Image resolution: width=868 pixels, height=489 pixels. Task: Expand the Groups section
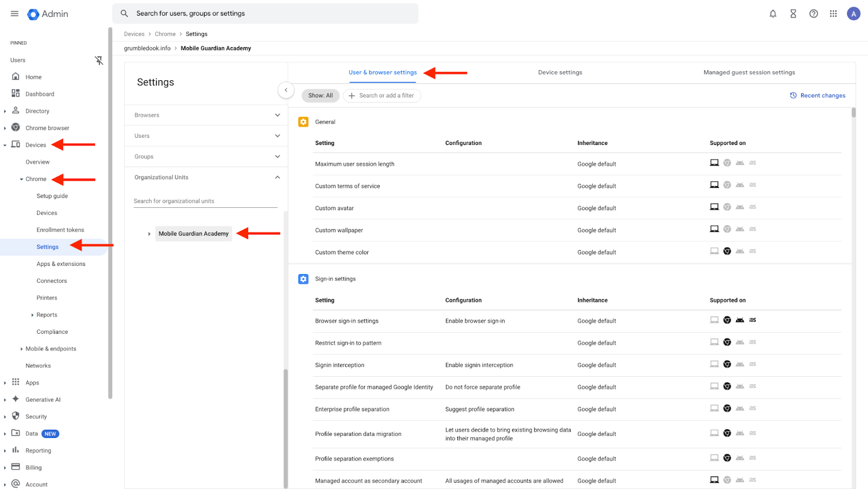point(277,157)
